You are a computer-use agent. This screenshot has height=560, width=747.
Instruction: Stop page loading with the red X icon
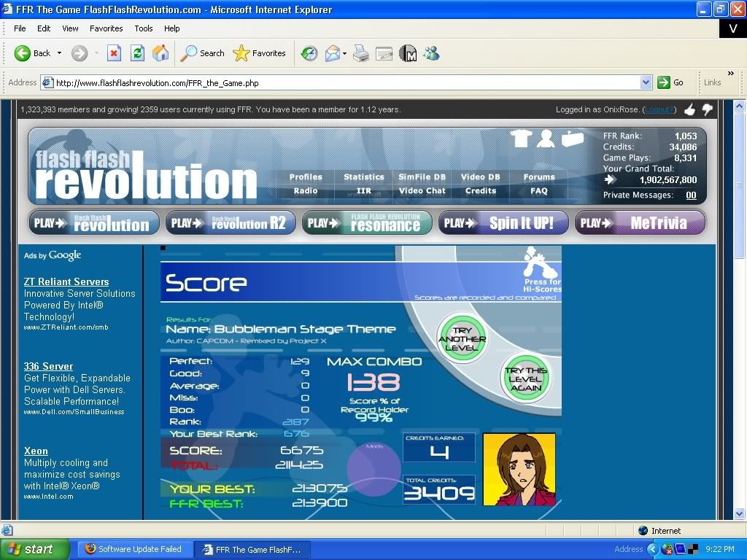114,53
